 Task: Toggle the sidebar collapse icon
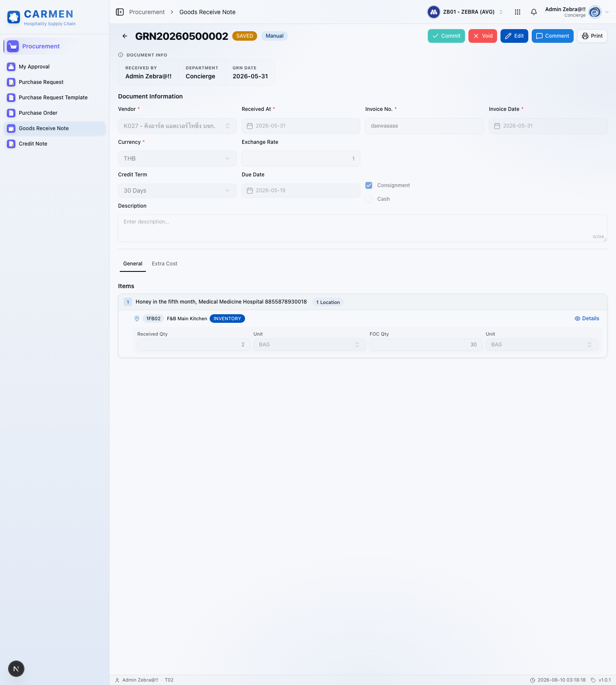tap(120, 12)
